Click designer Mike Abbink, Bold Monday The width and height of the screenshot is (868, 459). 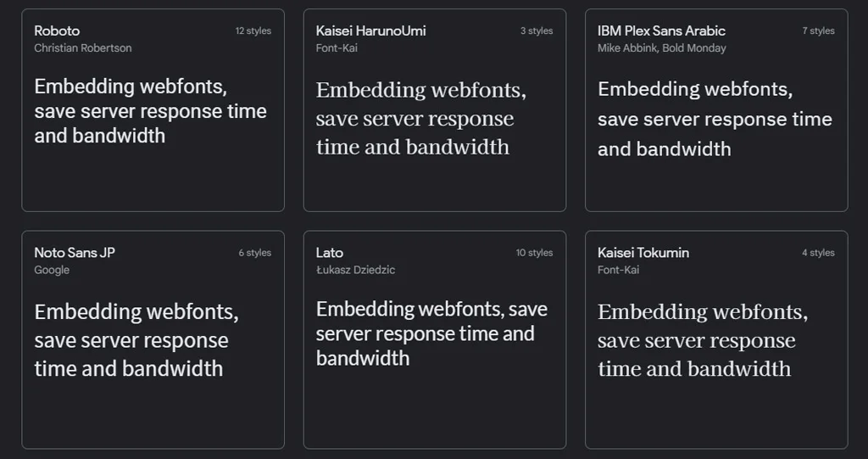661,48
